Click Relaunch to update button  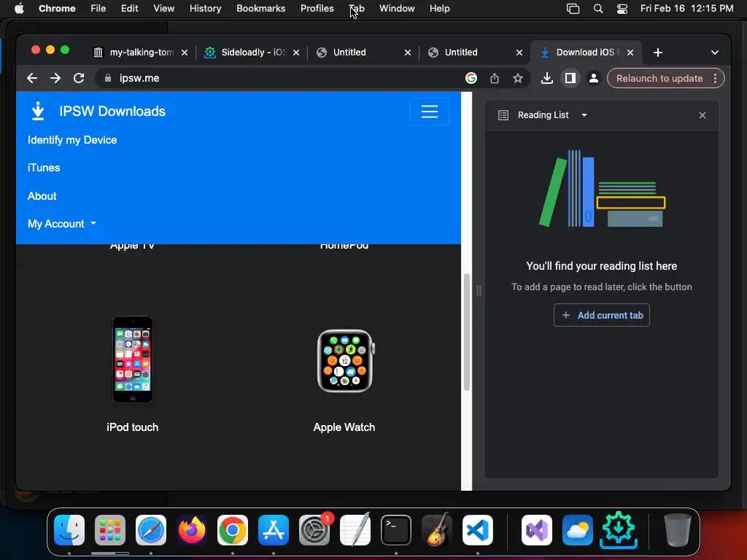coord(659,78)
